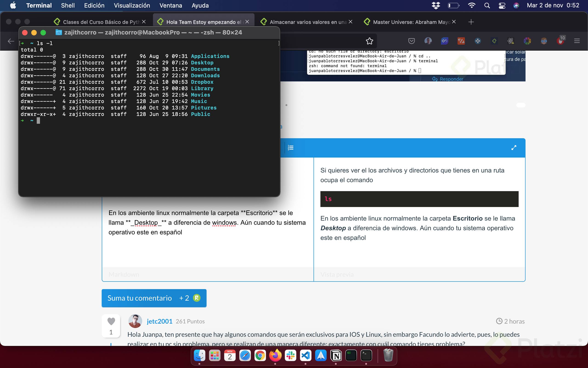The width and height of the screenshot is (588, 368).
Task: Open the Shell menu
Action: point(68,5)
